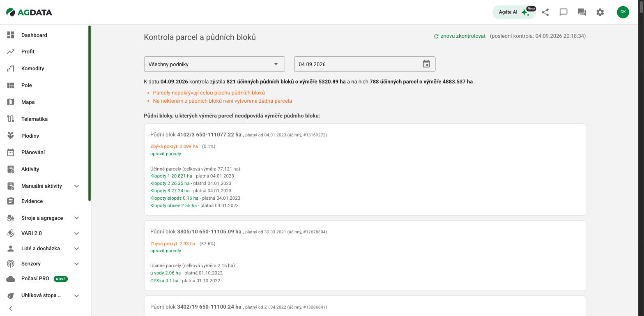The image size is (644, 316).
Task: Open the double chat bubbles icon
Action: click(x=582, y=12)
